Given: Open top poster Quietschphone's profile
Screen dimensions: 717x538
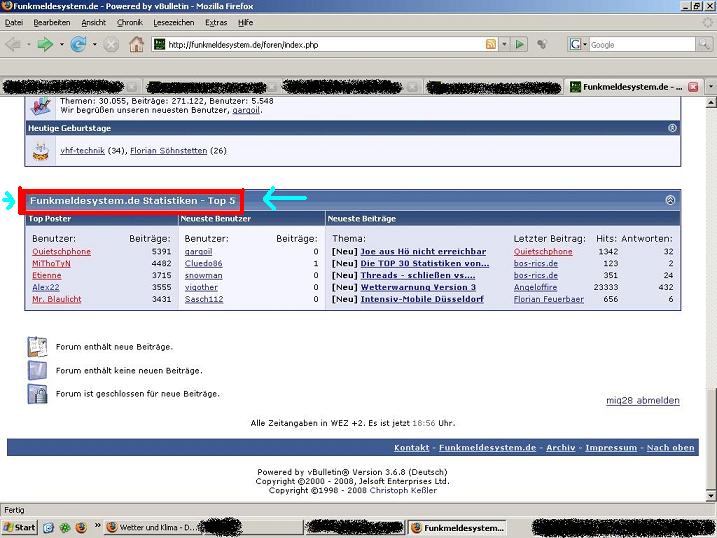Looking at the screenshot, I should click(61, 252).
